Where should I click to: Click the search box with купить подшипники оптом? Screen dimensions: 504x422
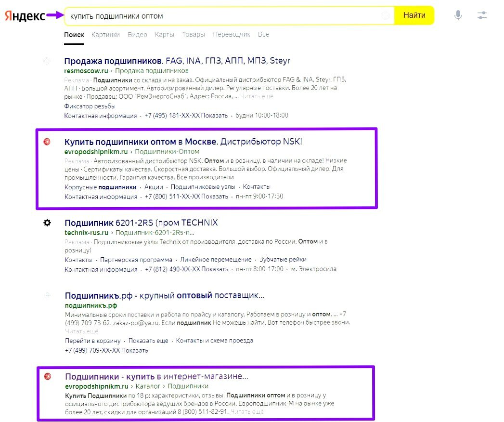point(229,16)
